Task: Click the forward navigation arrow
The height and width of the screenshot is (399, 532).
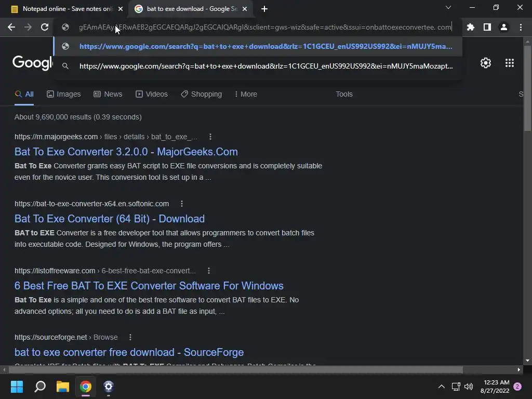Action: point(28,27)
